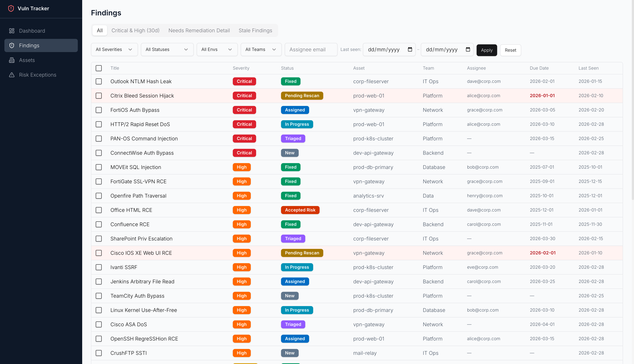The height and width of the screenshot is (364, 634).
Task: Switch to the Critical & High (30d) tab
Action: pyautogui.click(x=135, y=30)
